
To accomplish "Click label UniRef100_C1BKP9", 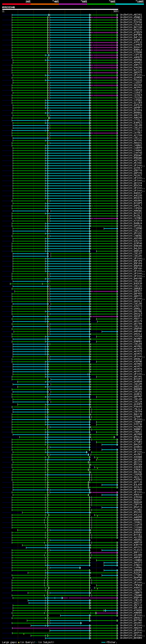I will (x=131, y=148).
